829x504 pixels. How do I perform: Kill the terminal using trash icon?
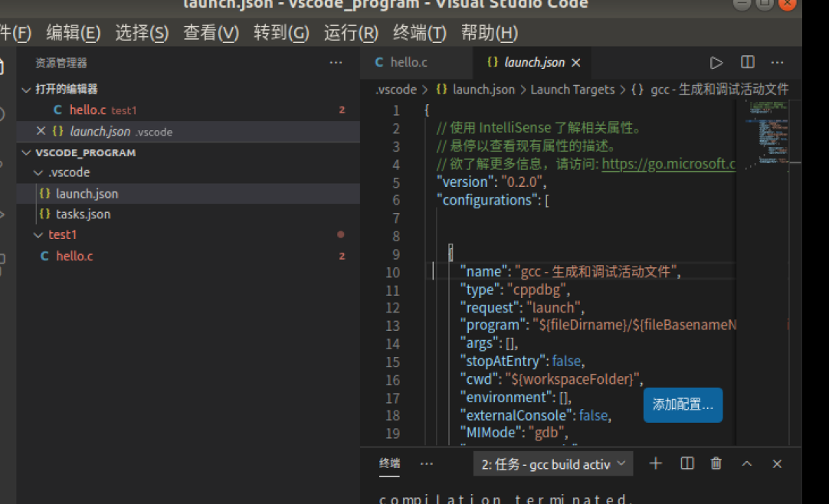(x=716, y=463)
